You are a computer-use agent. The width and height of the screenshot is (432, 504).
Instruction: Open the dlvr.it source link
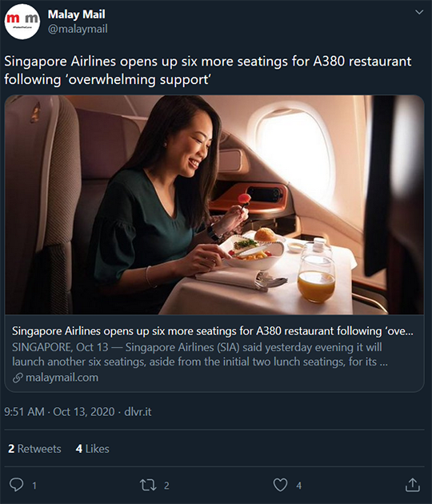[x=138, y=412]
